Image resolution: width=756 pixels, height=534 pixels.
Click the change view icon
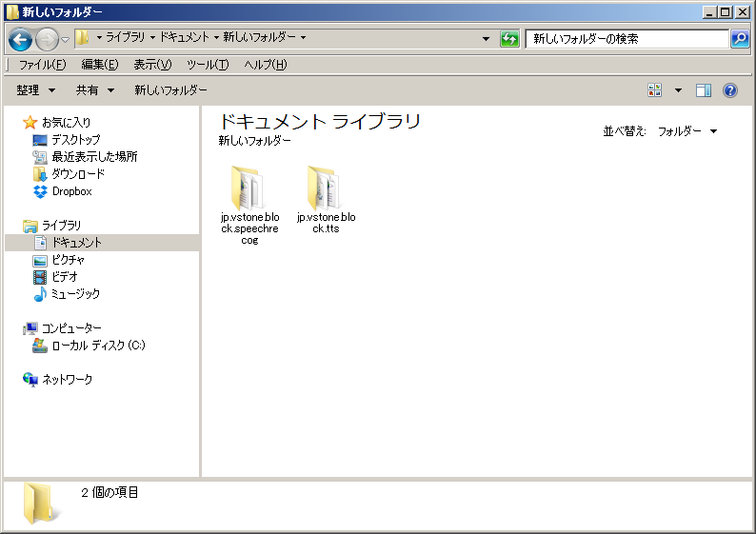(x=655, y=90)
